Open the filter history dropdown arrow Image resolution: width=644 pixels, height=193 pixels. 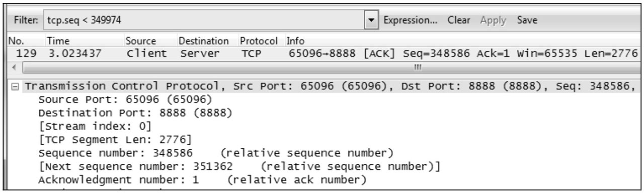click(x=372, y=21)
